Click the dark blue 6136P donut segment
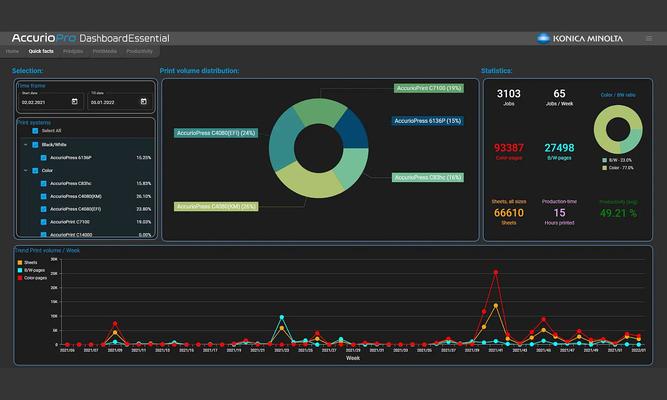Image resolution: width=667 pixels, height=400 pixels. point(352,131)
